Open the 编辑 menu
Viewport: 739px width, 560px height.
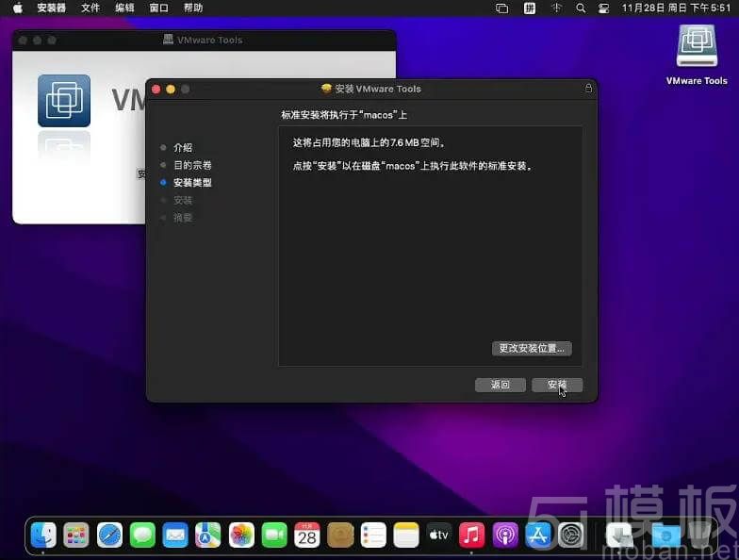tap(124, 8)
